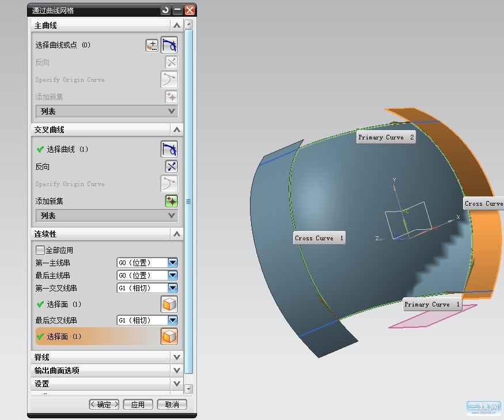The image size is (504, 420).
Task: Expand the 列表 list under 主曲线
Action: [x=107, y=111]
